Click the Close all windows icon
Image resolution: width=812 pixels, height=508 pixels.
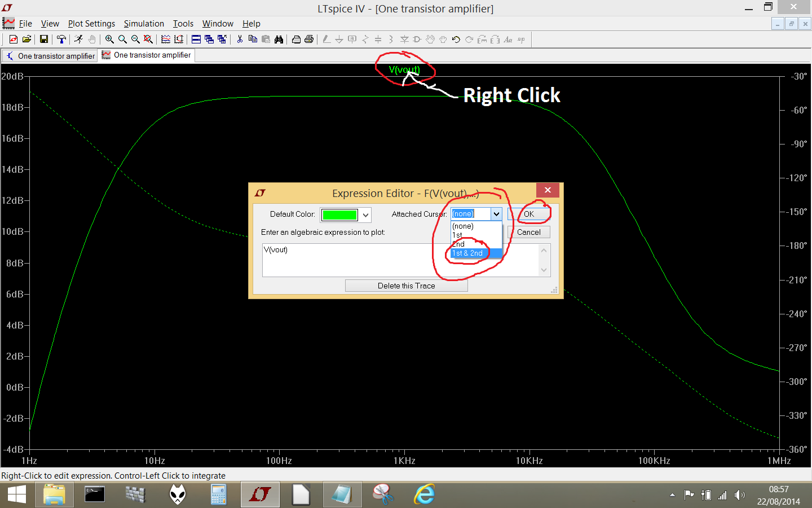click(222, 40)
